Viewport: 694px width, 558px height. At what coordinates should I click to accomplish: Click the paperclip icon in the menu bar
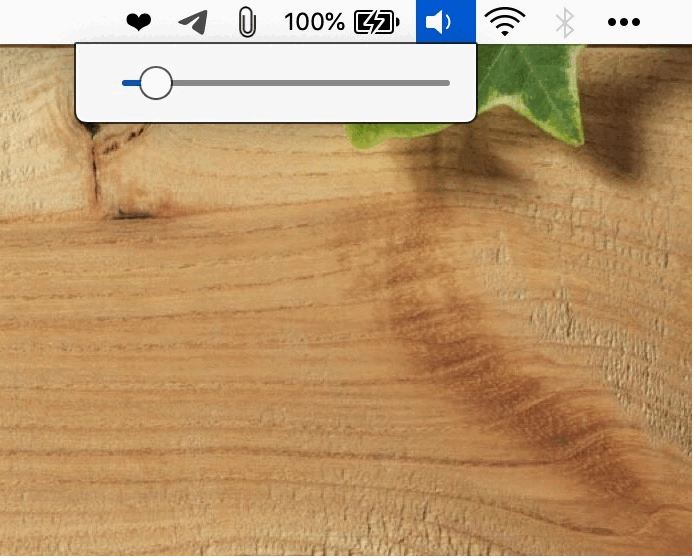pyautogui.click(x=247, y=22)
